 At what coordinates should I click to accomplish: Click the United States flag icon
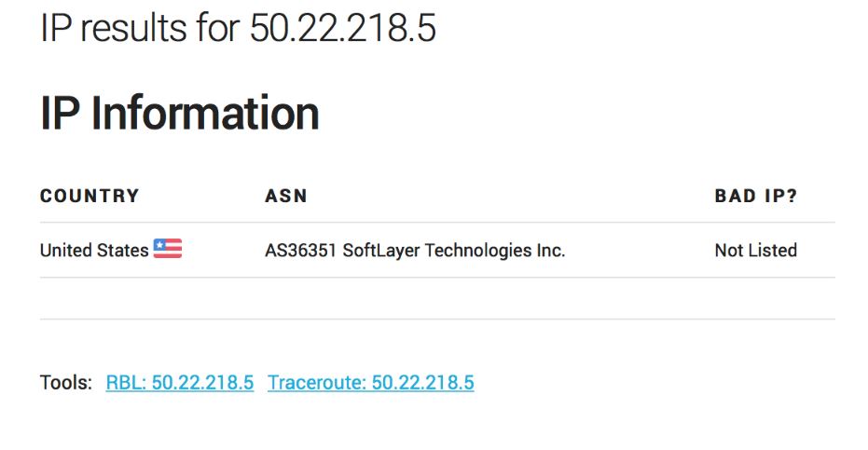(168, 249)
